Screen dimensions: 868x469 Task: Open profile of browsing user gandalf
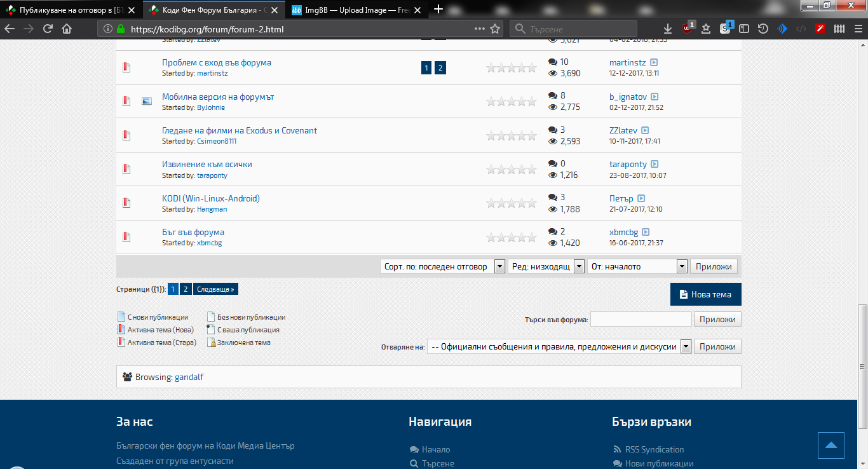point(189,377)
